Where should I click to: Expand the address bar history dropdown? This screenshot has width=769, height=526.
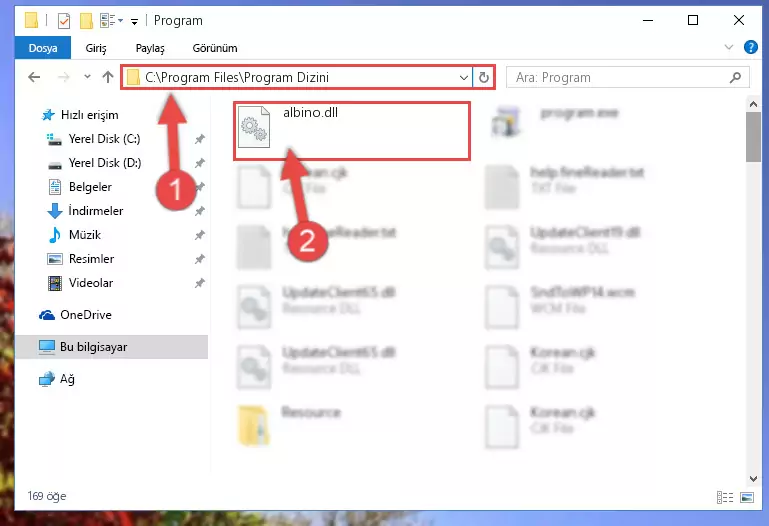coord(463,77)
